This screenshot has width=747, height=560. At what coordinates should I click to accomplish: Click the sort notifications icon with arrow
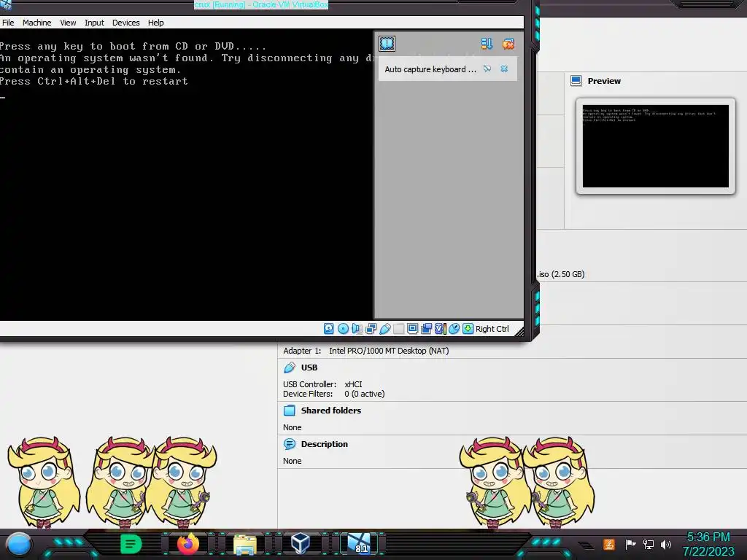coord(487,44)
